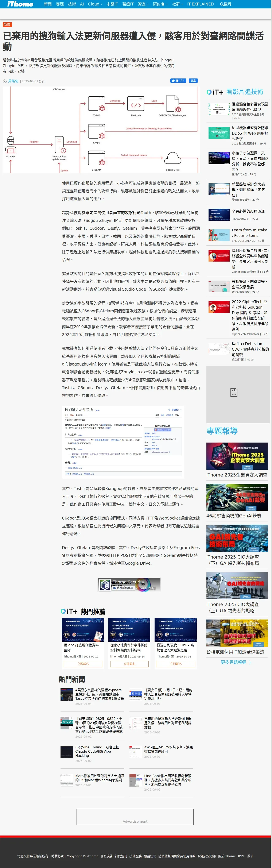Image resolution: width=272 pixels, height=868 pixels.
Task: Open footer 隱私權聲明與會員使用條款 link
Action: (177, 856)
